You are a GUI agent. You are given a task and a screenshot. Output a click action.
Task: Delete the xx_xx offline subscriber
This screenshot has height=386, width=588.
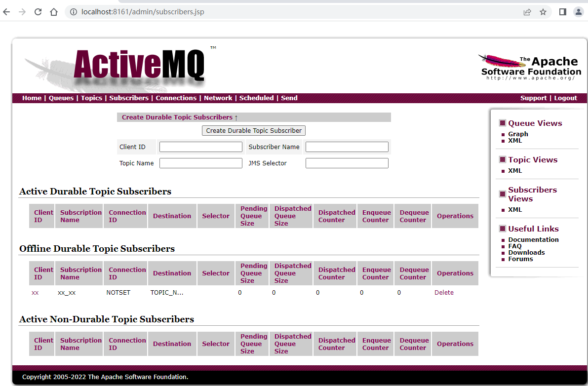click(x=444, y=293)
